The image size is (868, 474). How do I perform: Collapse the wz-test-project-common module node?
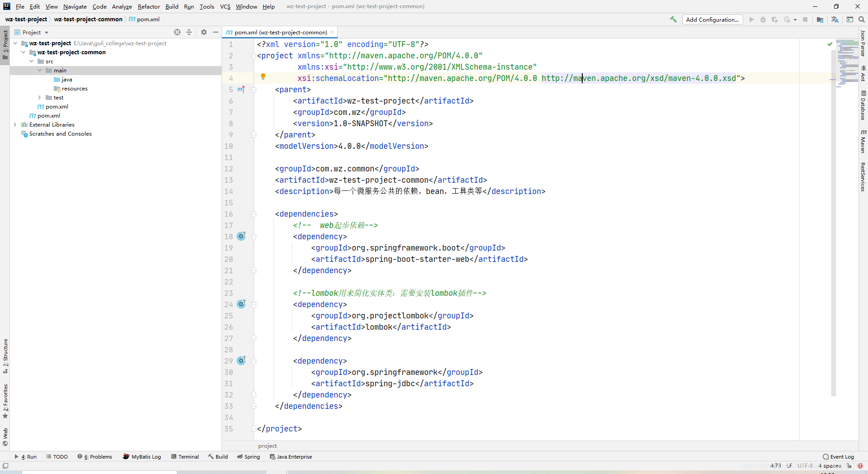point(24,52)
